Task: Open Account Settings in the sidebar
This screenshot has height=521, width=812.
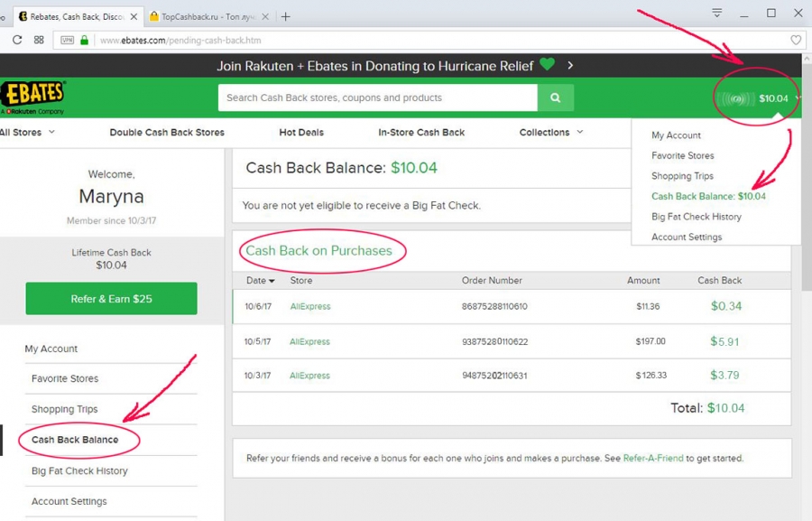Action: (69, 501)
